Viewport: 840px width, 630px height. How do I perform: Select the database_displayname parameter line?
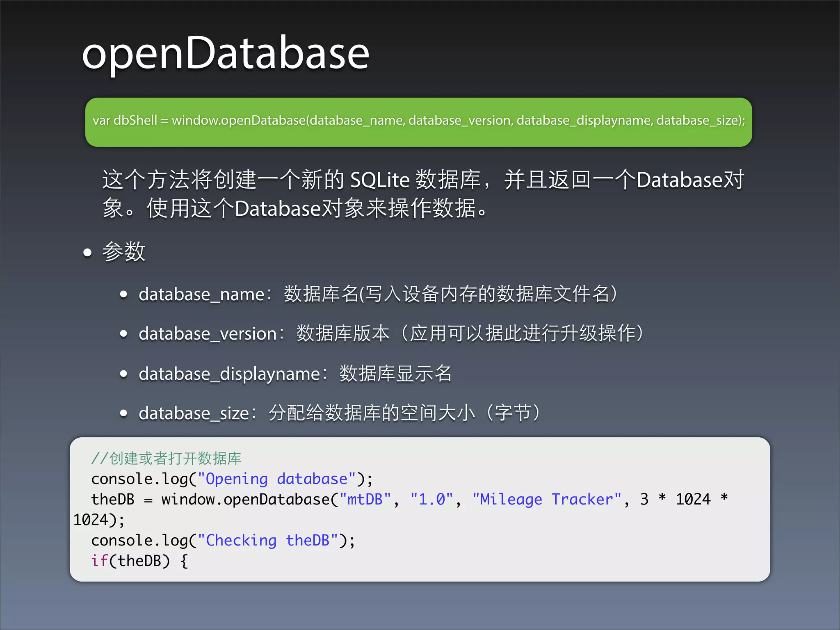coord(295,374)
